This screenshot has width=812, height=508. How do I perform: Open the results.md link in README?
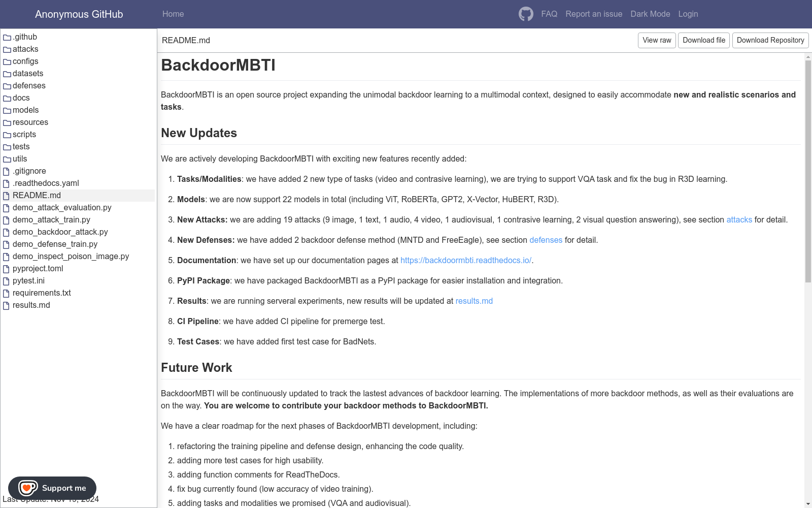pos(474,301)
